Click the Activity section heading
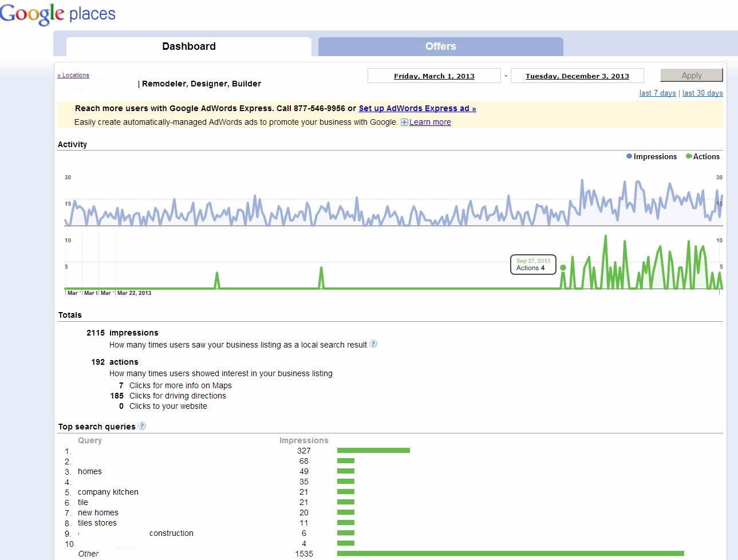The width and height of the screenshot is (738, 560). 72,144
